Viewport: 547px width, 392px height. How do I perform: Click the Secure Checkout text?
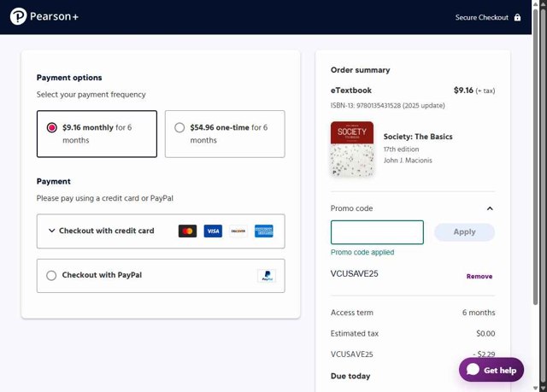click(481, 17)
